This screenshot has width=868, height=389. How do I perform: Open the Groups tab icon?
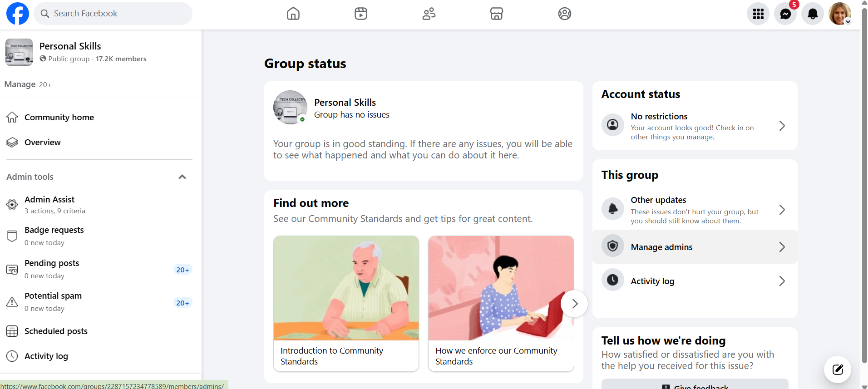click(565, 14)
